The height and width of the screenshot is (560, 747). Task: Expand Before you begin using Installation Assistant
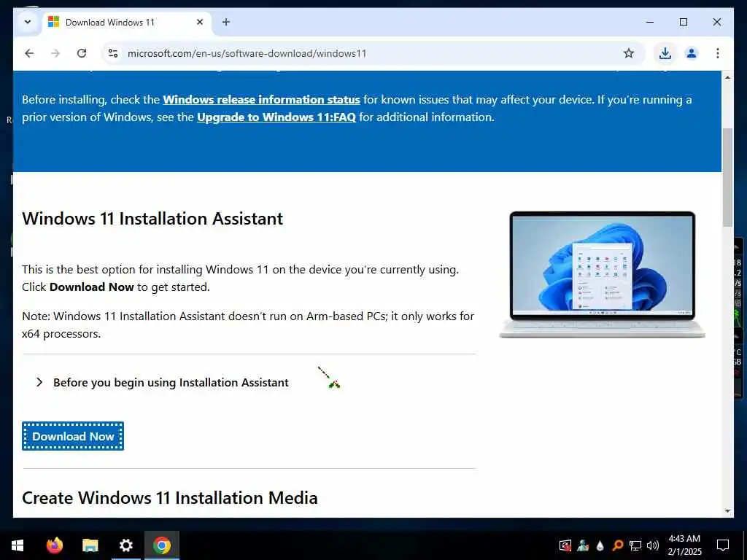coord(162,382)
